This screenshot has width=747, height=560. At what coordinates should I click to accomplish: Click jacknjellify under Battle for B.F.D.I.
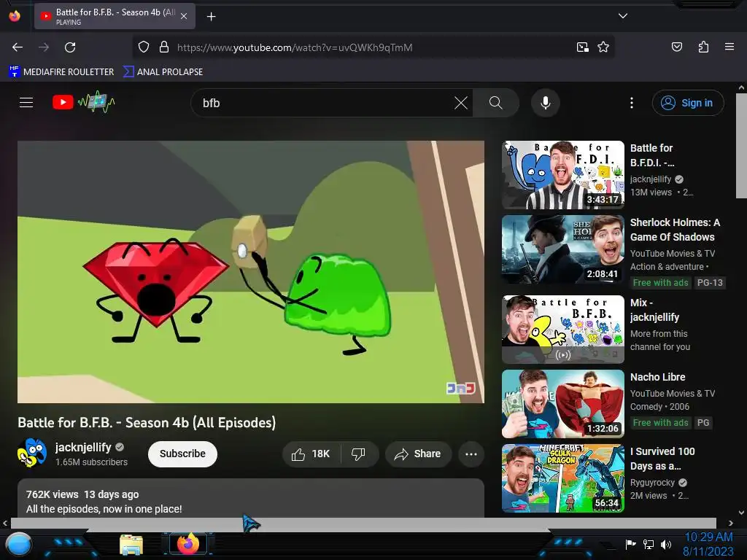click(x=650, y=179)
